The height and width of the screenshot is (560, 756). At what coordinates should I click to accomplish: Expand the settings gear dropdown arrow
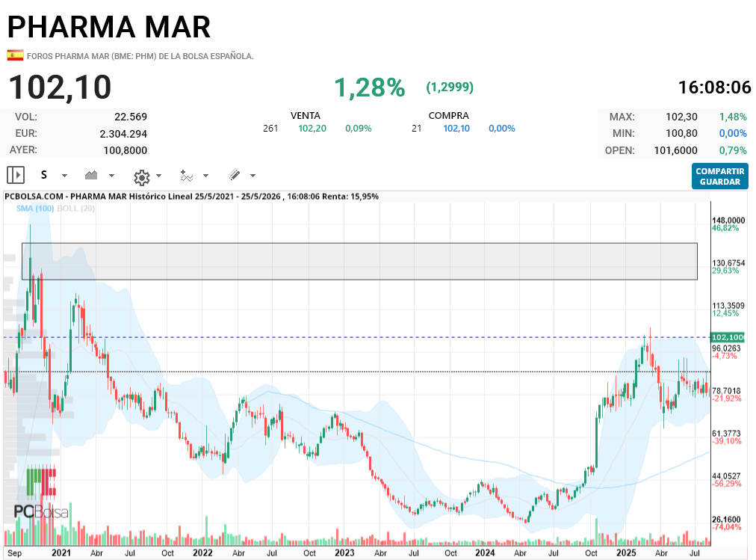point(158,176)
